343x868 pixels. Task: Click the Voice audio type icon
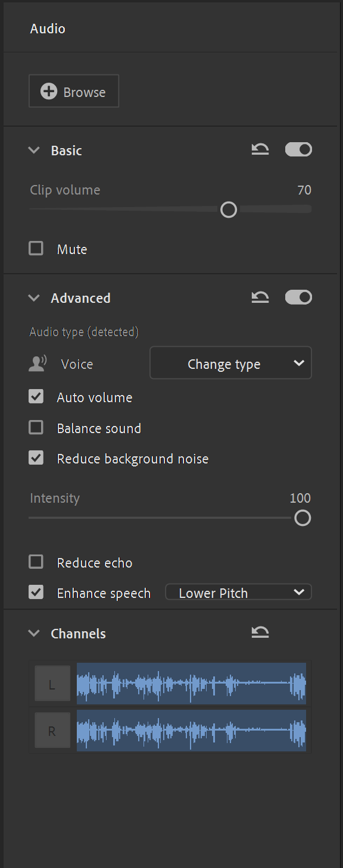(38, 364)
